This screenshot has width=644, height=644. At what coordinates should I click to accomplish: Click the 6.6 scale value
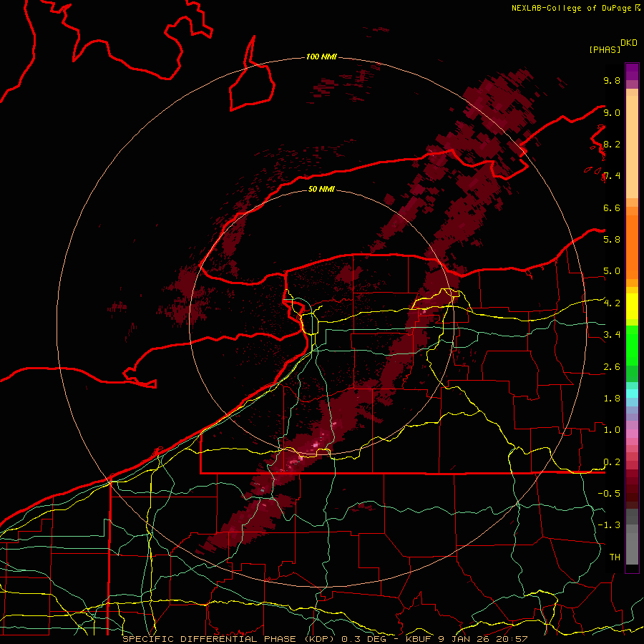pyautogui.click(x=612, y=208)
